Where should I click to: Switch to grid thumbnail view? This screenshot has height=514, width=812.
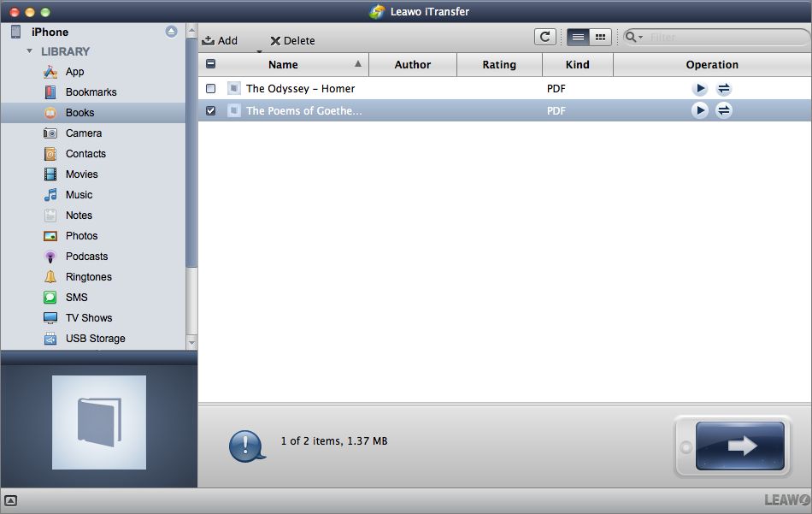pos(600,37)
